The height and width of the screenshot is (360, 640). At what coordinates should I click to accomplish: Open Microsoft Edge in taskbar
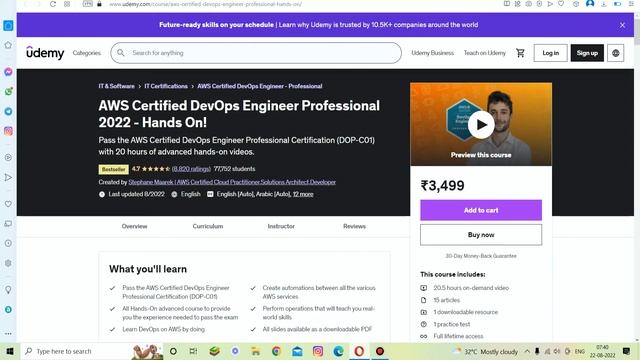(x=338, y=351)
